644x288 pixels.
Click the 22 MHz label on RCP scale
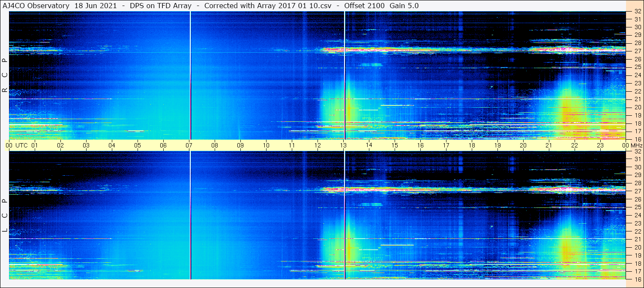tap(638, 91)
